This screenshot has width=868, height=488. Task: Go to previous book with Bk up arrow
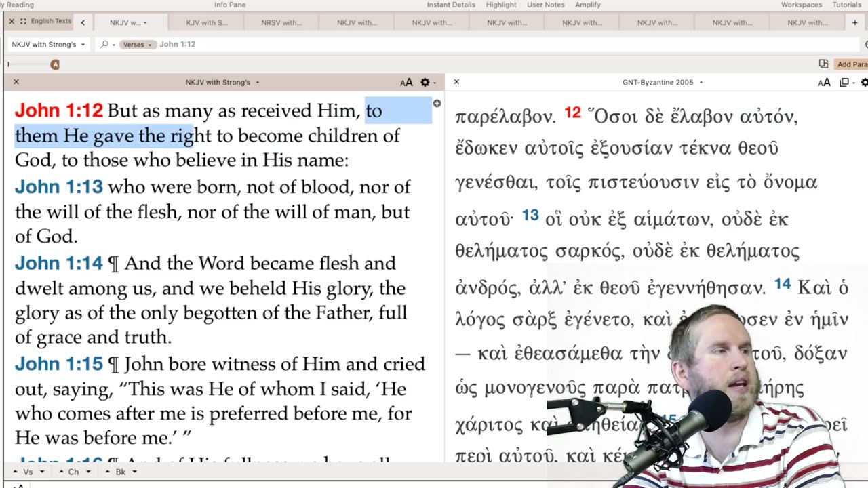pyautogui.click(x=108, y=472)
